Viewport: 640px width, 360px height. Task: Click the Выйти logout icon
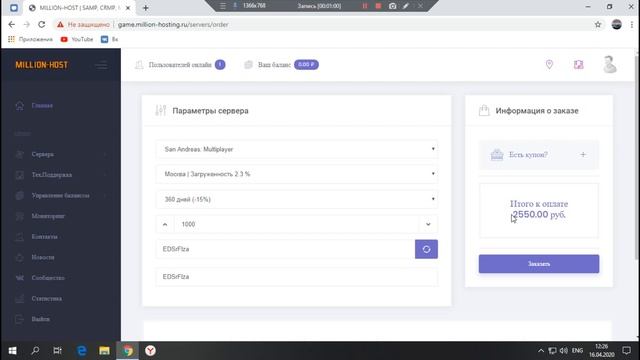(20, 319)
